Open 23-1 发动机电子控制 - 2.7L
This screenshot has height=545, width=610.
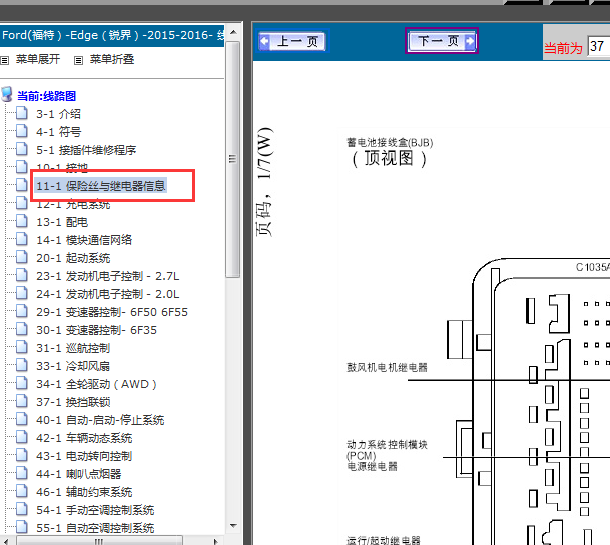pos(108,276)
